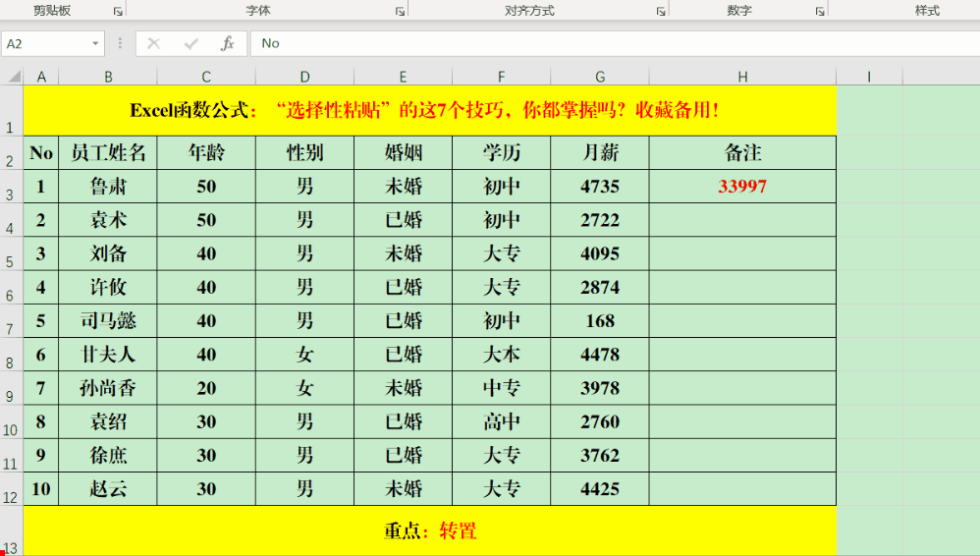Select column F header
Screen dimensions: 980x556
coord(501,77)
